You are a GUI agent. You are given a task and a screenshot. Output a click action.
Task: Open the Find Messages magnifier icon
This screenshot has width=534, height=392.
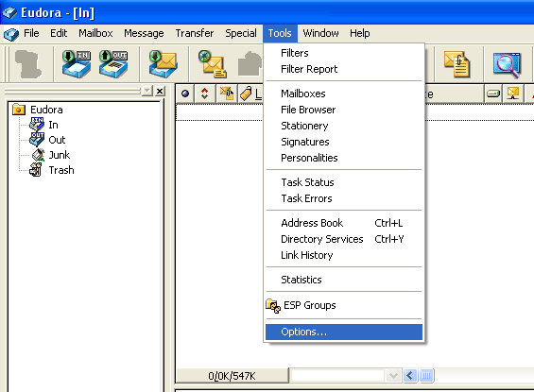pyautogui.click(x=508, y=64)
